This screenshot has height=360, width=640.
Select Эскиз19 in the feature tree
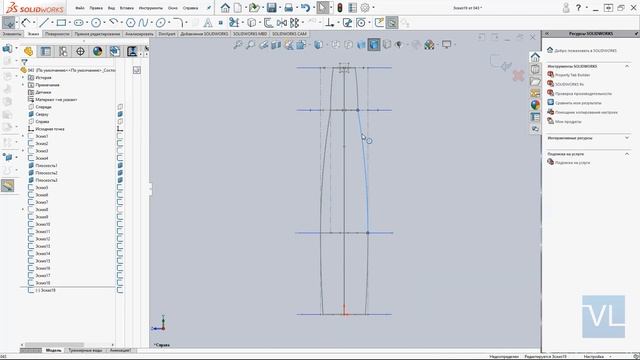coord(45,290)
